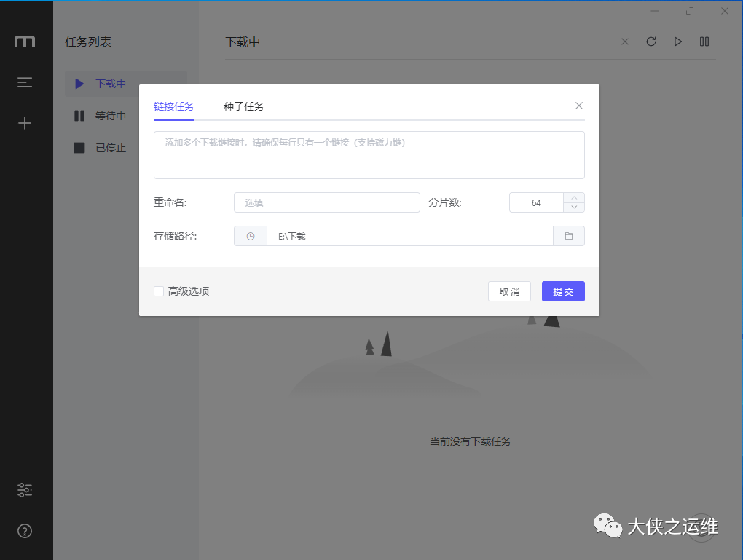
Task: Click the 当前没有下载任务 message
Action: [471, 441]
